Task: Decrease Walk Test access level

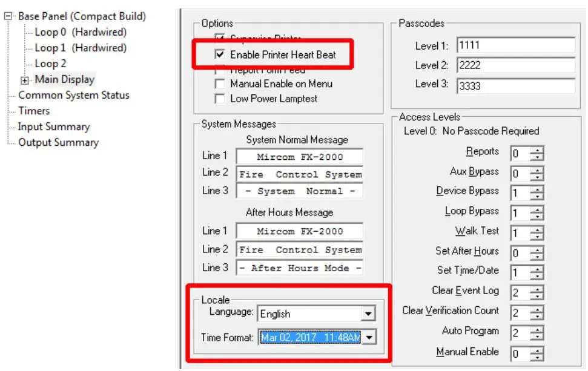Action: click(537, 237)
